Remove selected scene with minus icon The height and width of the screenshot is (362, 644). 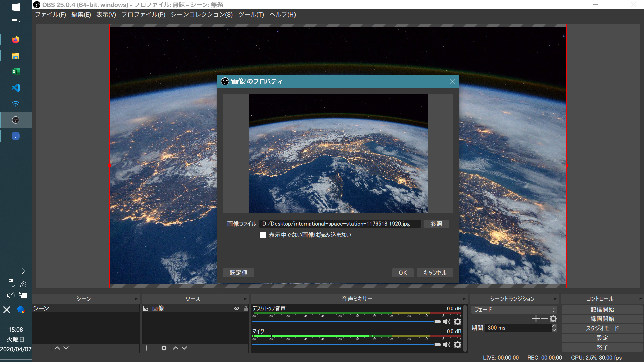pyautogui.click(x=46, y=348)
